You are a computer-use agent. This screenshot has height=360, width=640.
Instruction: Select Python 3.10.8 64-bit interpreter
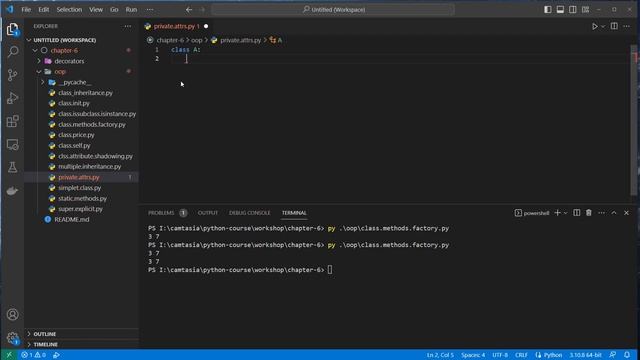click(x=585, y=355)
